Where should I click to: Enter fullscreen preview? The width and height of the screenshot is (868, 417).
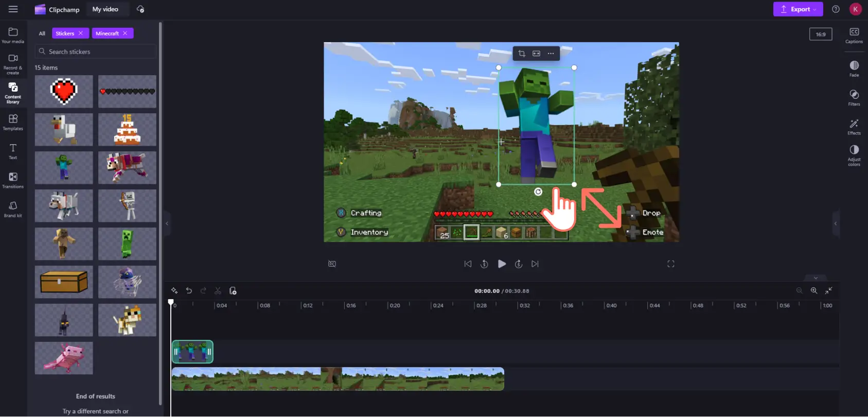[x=671, y=264]
